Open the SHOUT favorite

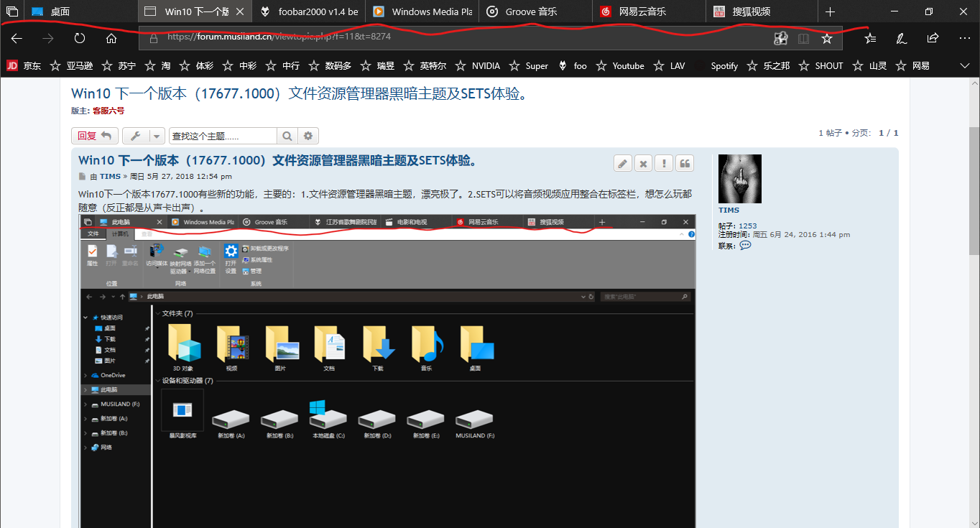point(820,65)
